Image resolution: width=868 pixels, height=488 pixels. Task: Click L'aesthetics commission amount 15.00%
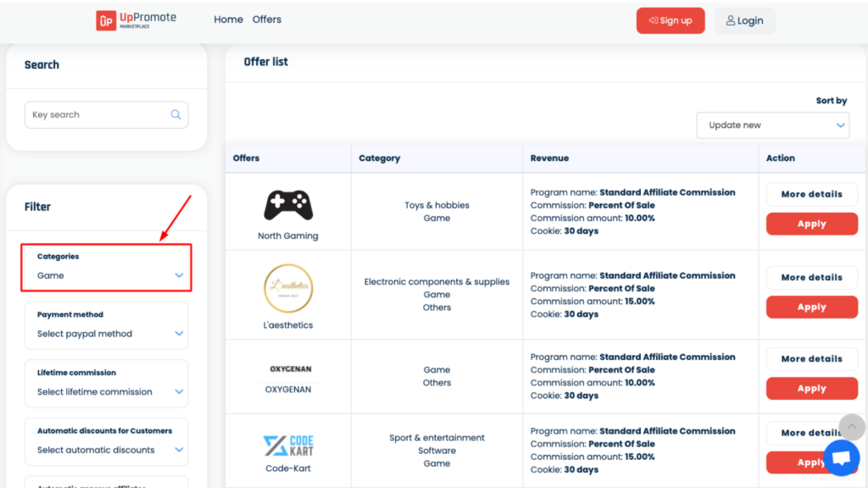tap(639, 302)
